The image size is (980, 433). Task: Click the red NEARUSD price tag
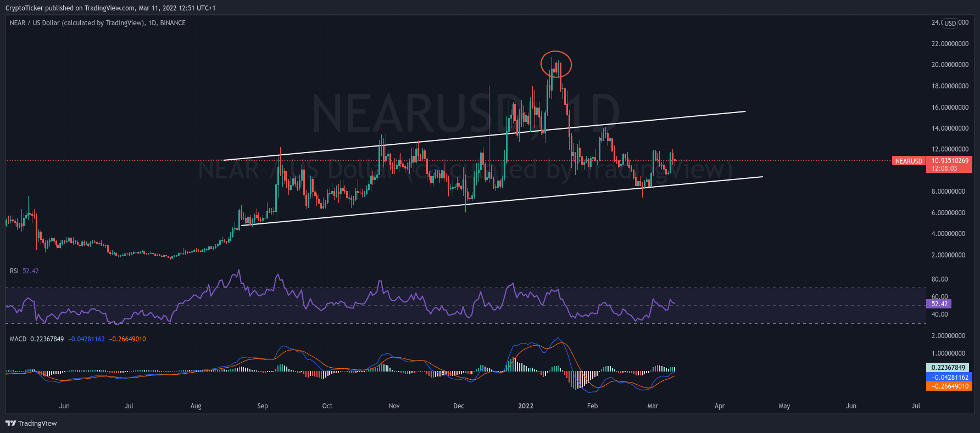click(x=909, y=161)
